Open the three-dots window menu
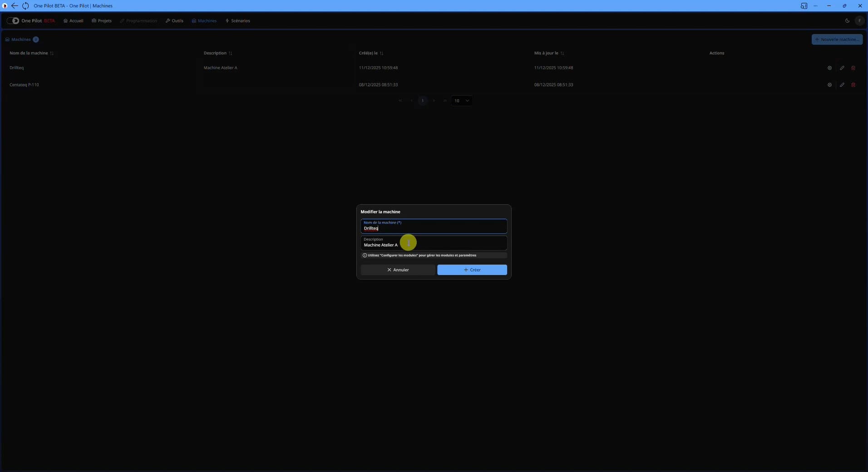This screenshot has height=472, width=868. [x=815, y=6]
